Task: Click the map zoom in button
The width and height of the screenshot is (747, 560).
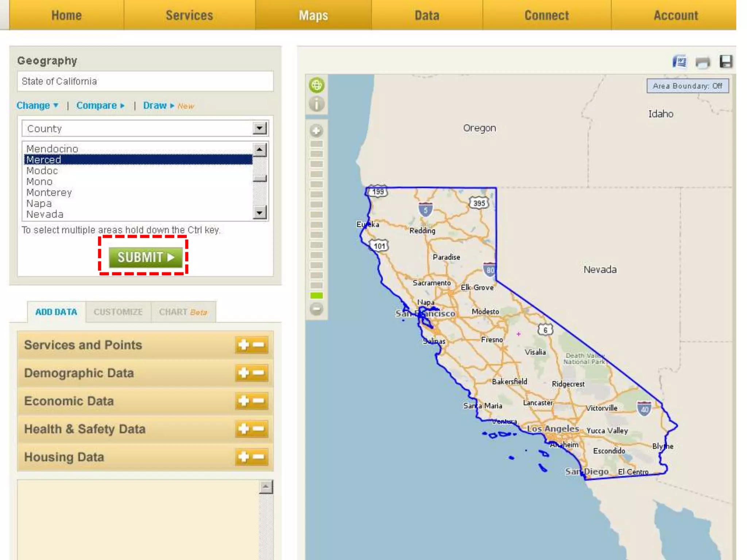Action: pos(317,131)
